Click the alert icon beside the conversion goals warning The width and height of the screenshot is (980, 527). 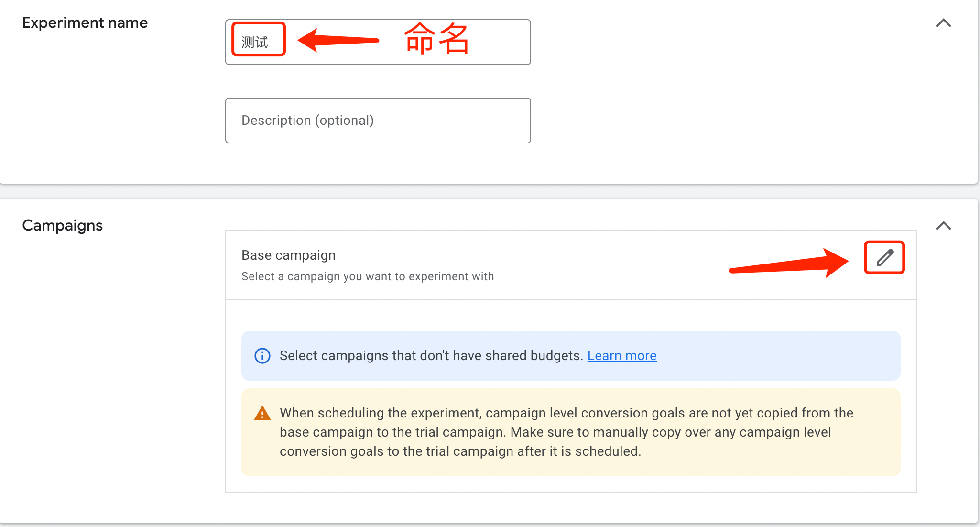[262, 414]
